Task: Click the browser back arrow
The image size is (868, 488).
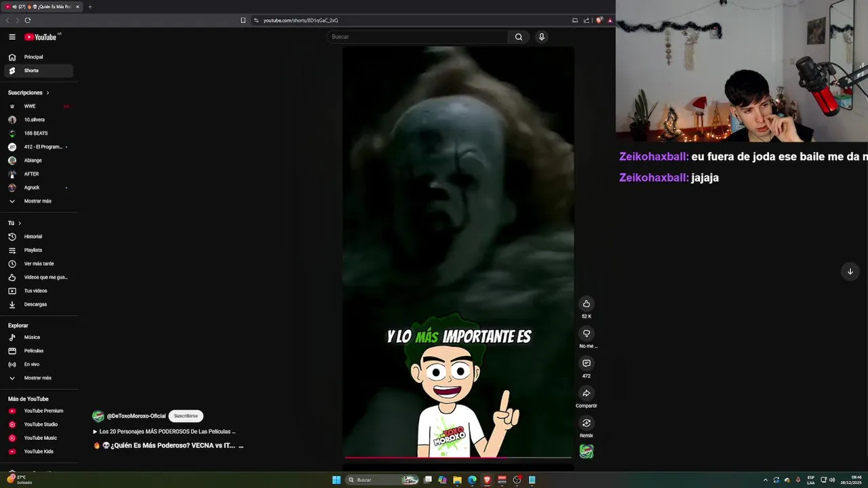Action: (7, 20)
